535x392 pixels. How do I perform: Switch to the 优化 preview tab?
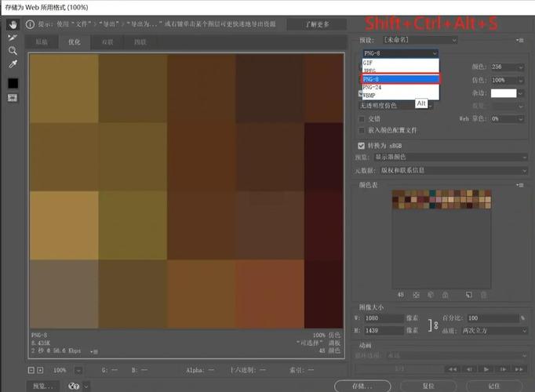pyautogui.click(x=74, y=42)
